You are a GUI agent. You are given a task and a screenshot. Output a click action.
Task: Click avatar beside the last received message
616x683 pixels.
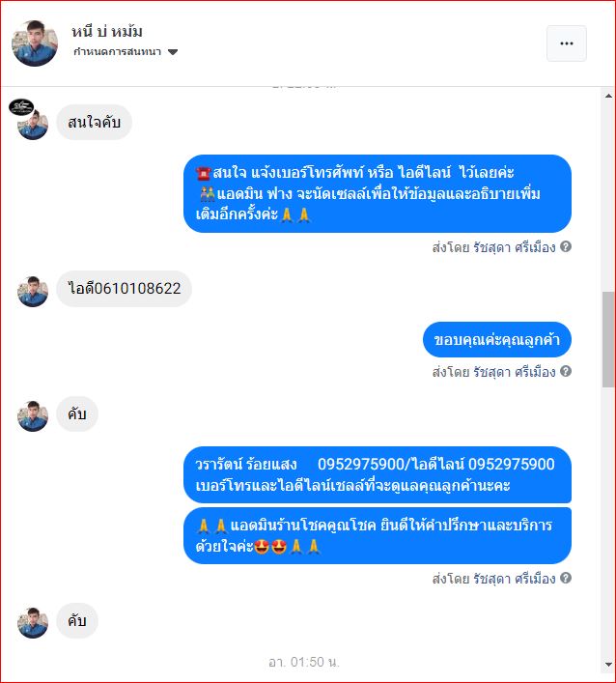pyautogui.click(x=33, y=623)
